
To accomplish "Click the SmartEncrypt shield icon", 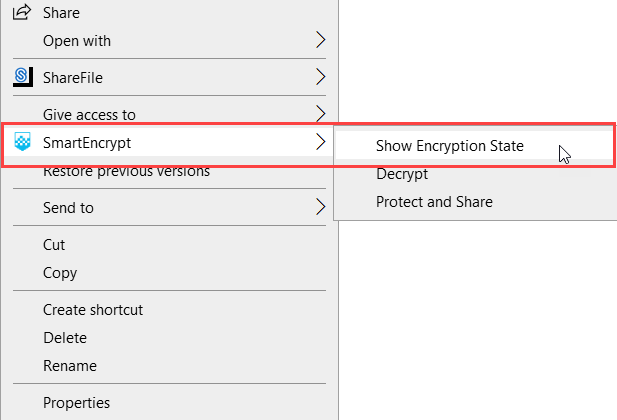I will (22, 142).
